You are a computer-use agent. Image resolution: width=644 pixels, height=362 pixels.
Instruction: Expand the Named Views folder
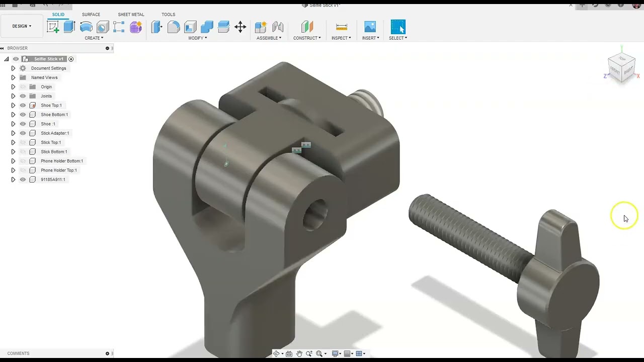13,77
